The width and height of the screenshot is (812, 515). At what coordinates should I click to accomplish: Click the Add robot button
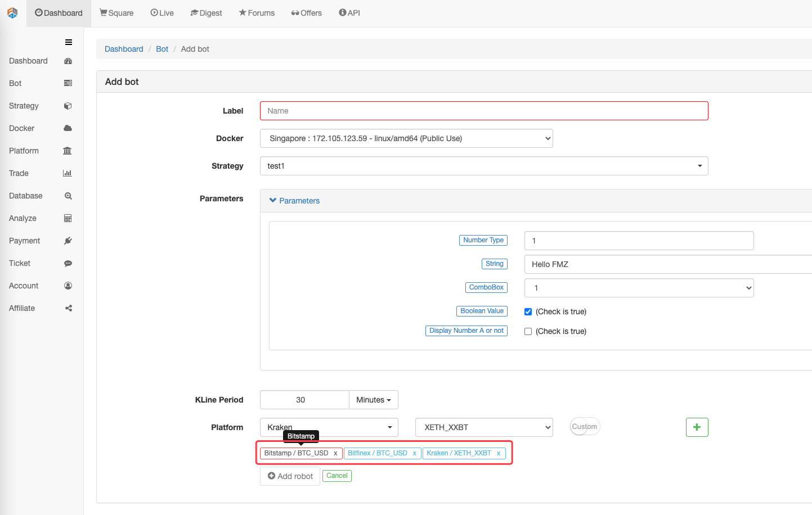click(290, 476)
